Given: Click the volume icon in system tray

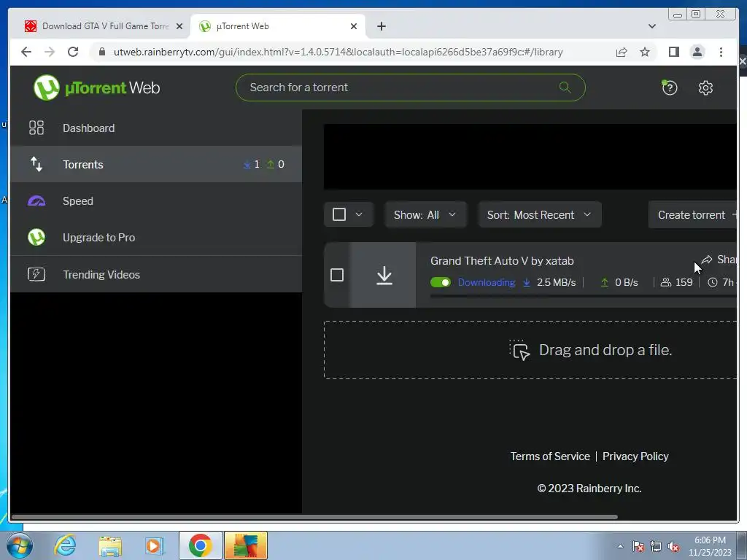Looking at the screenshot, I should pos(673,546).
